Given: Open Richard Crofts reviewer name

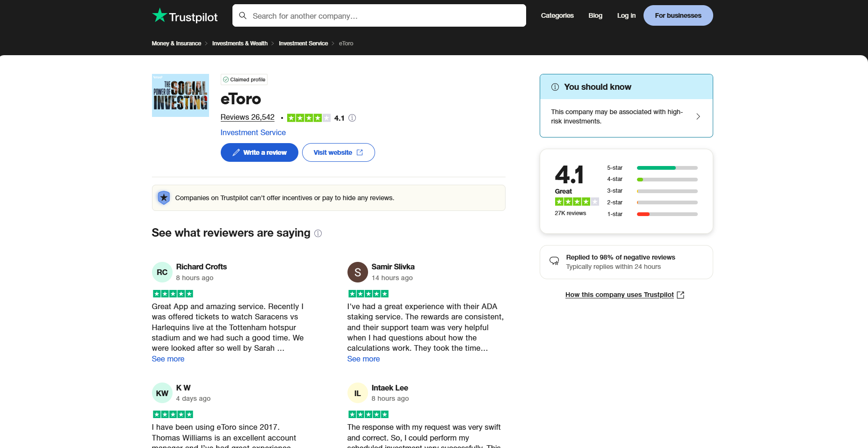Looking at the screenshot, I should [202, 267].
